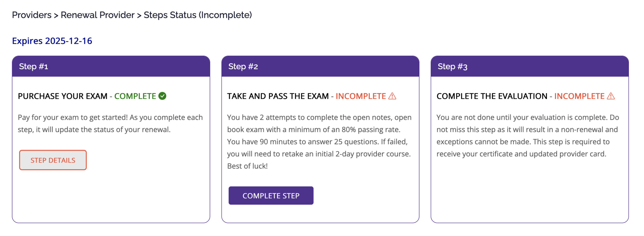This screenshot has width=644, height=236.
Task: Click the warning triangle in Step #3
Action: click(611, 96)
